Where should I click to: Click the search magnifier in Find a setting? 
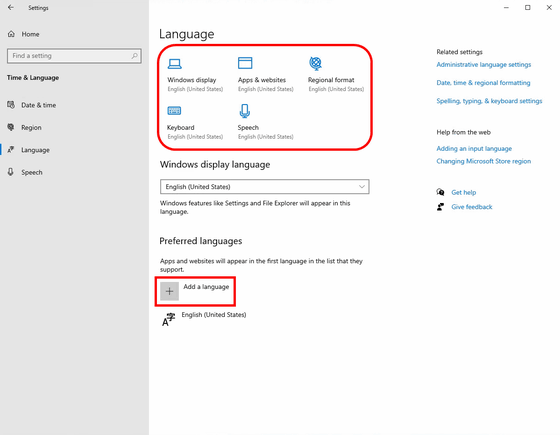click(134, 56)
